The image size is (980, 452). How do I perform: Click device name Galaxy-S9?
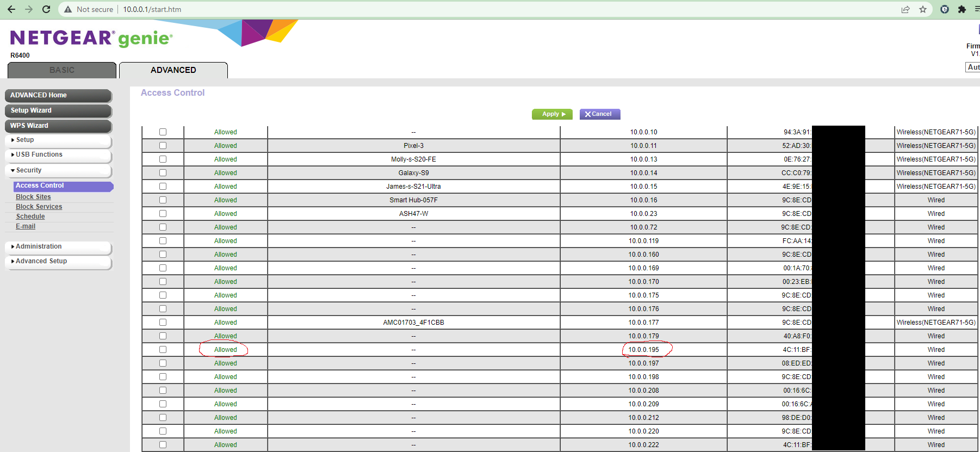[413, 173]
